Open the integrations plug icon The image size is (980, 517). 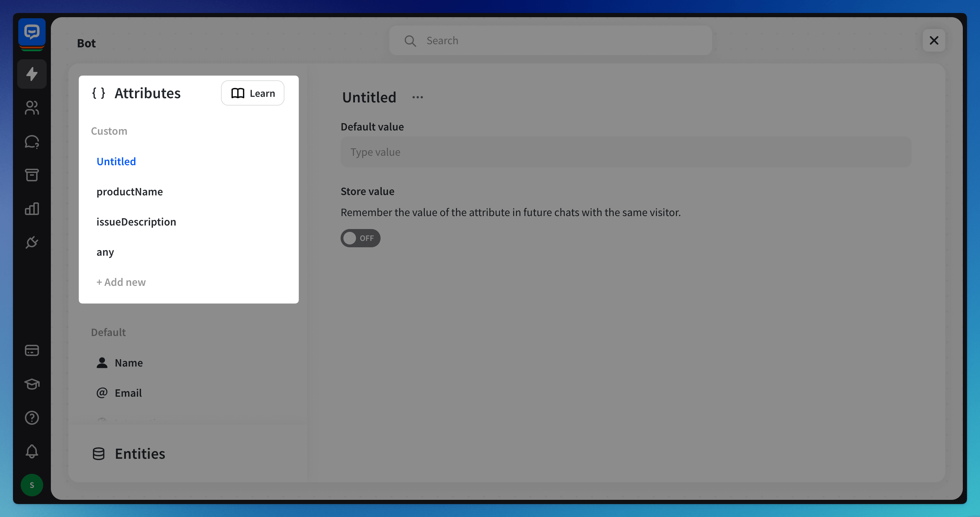coord(32,242)
